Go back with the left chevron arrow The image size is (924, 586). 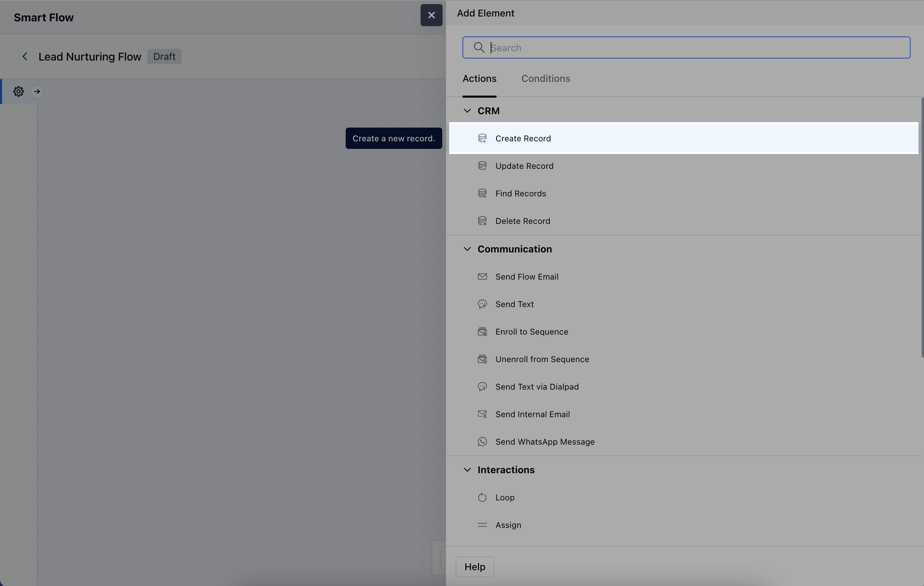pos(25,56)
